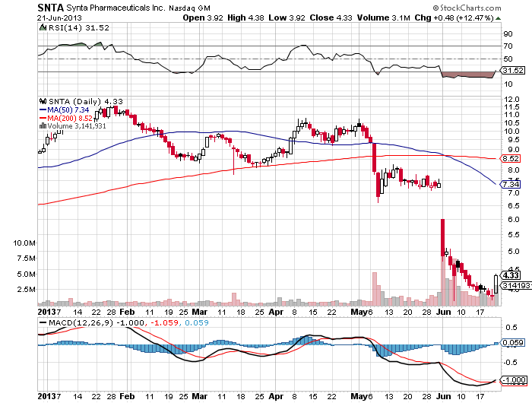Click the boxed blue 7.34 price axis label
This screenshot has height=403, width=532.
510,184
